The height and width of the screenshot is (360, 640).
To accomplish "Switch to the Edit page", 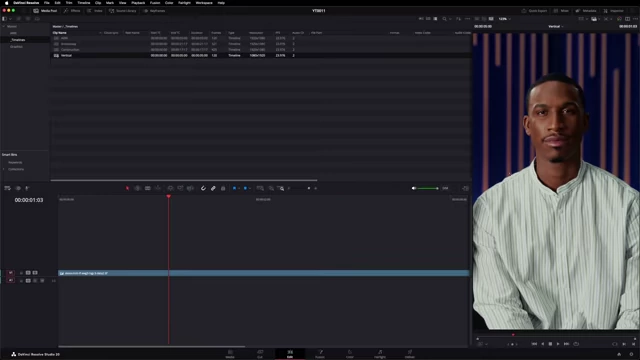I will click(x=290, y=354).
